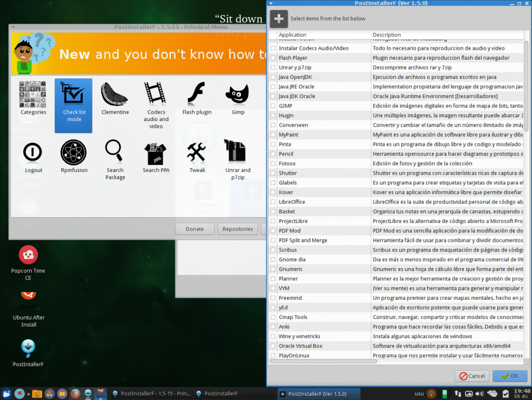Screen dimensions: 532x400
Task: Click the PDF Split and Merge entry
Action: pyautogui.click(x=303, y=240)
